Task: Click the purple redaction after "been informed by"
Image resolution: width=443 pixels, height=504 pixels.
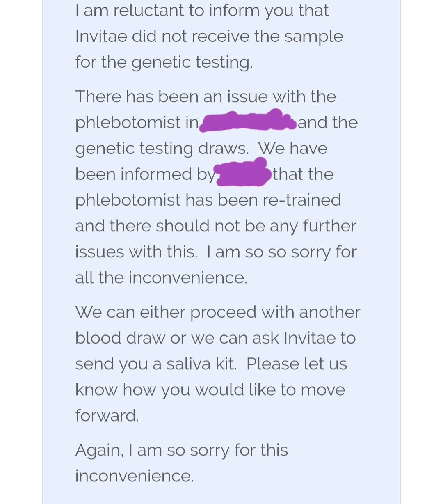Action: click(243, 174)
